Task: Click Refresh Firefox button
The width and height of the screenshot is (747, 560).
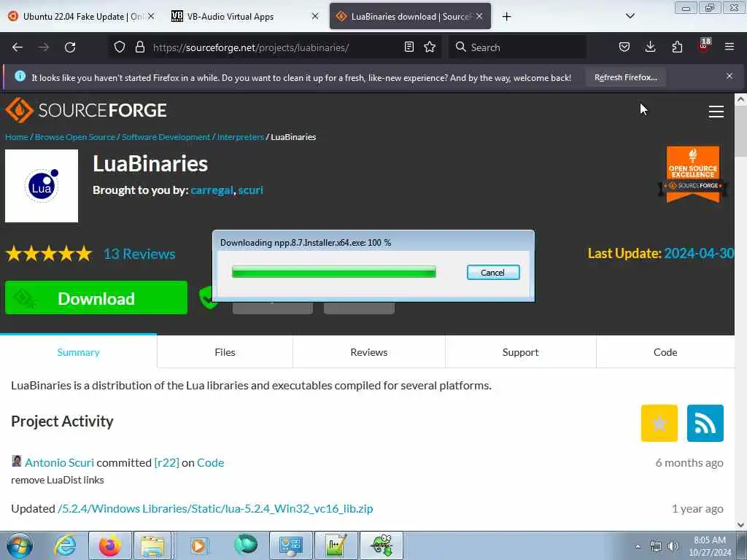Action: point(625,77)
